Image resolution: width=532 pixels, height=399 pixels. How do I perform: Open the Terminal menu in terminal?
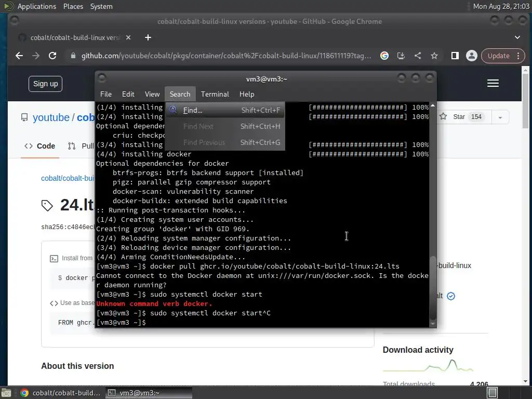[215, 94]
